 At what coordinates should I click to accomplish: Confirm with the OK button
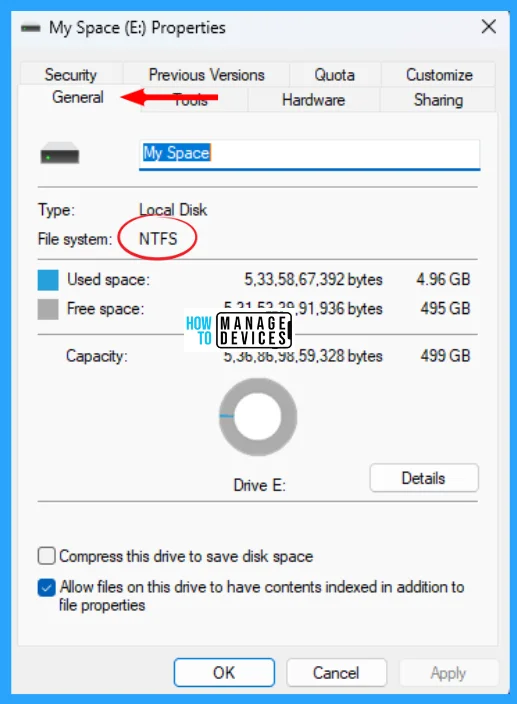coord(224,673)
